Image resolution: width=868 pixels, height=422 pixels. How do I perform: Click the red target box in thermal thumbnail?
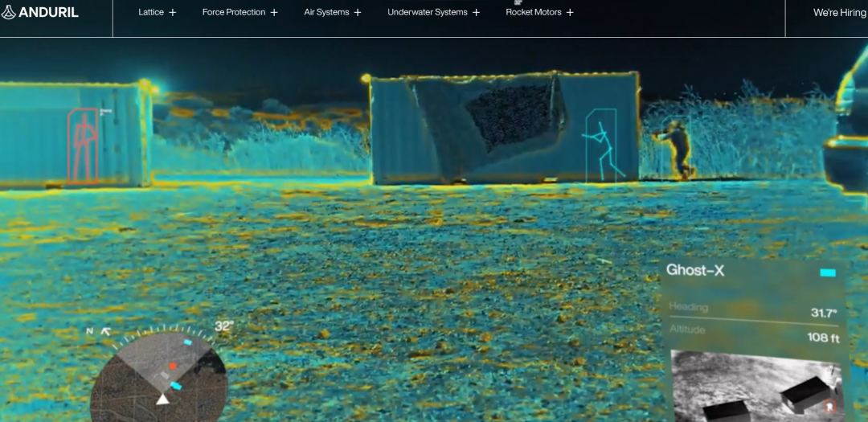click(x=829, y=406)
